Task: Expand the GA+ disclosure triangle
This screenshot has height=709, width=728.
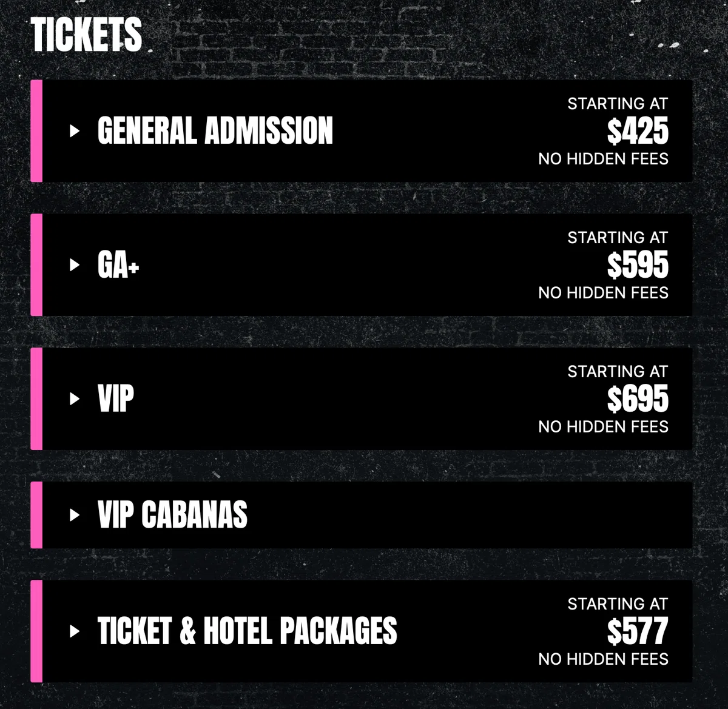Action: [75, 264]
